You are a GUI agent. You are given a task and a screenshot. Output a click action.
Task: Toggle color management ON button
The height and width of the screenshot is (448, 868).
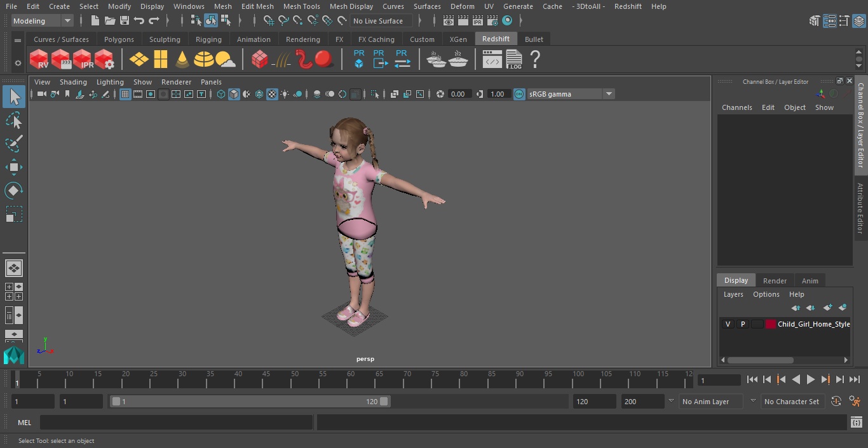[x=519, y=94]
